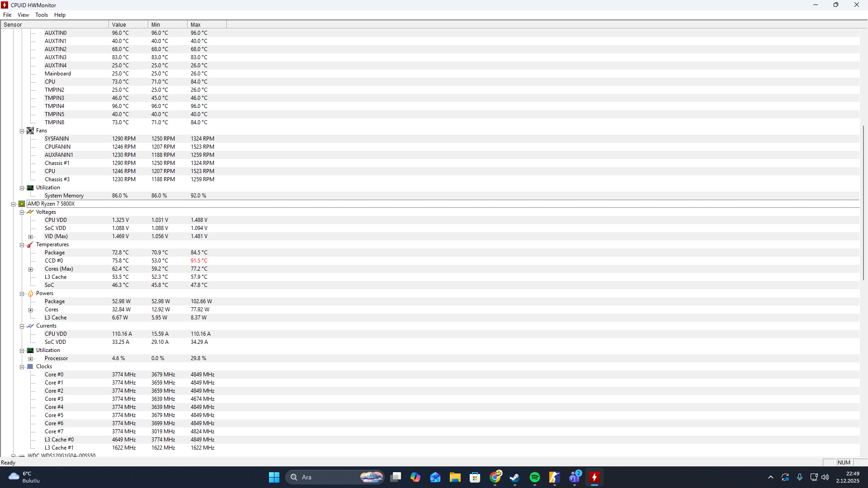This screenshot has width=868, height=488.
Task: Open Microsoft Teams from the taskbar
Action: [x=575, y=477]
